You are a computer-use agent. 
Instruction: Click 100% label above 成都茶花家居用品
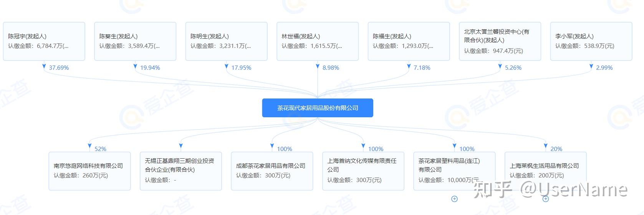[285, 149]
